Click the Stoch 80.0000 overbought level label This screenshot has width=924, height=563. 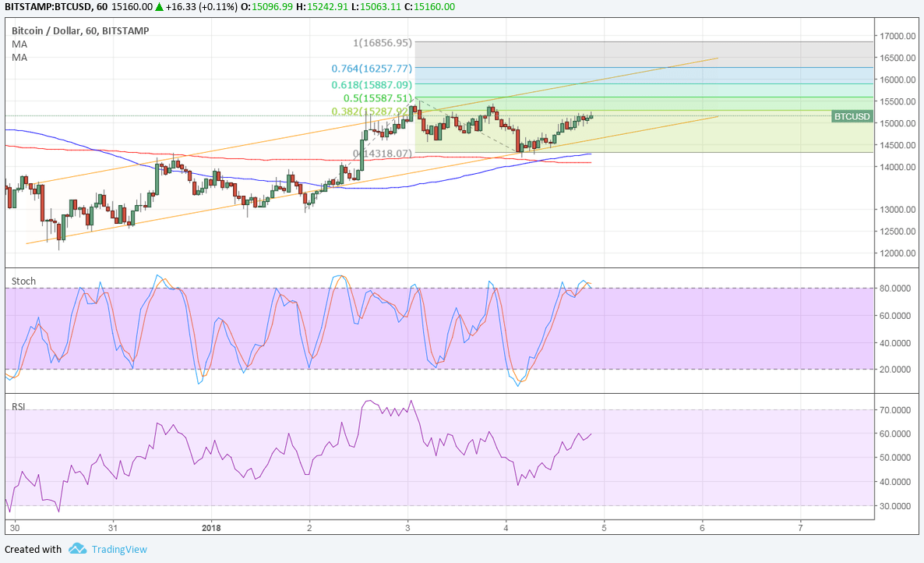click(896, 289)
